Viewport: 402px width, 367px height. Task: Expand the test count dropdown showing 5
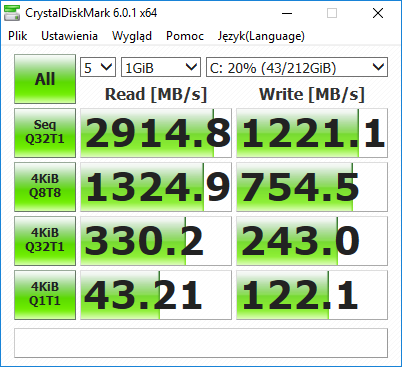click(x=98, y=67)
